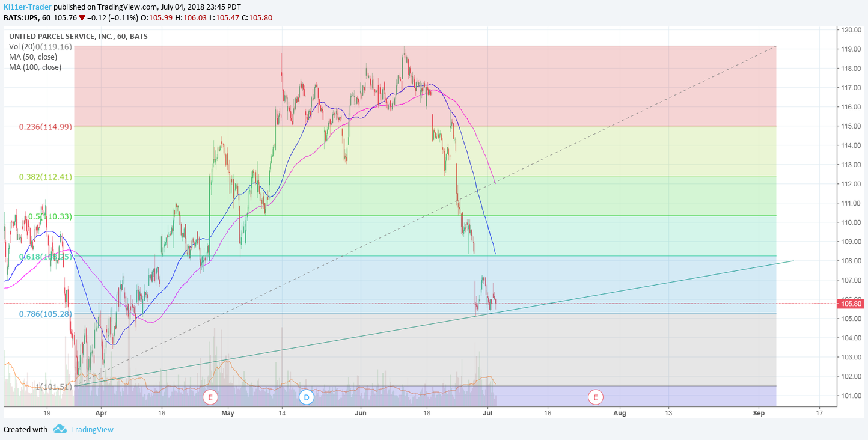Click the 13 date label on the time axis
The height and width of the screenshot is (440, 868).
coord(668,413)
